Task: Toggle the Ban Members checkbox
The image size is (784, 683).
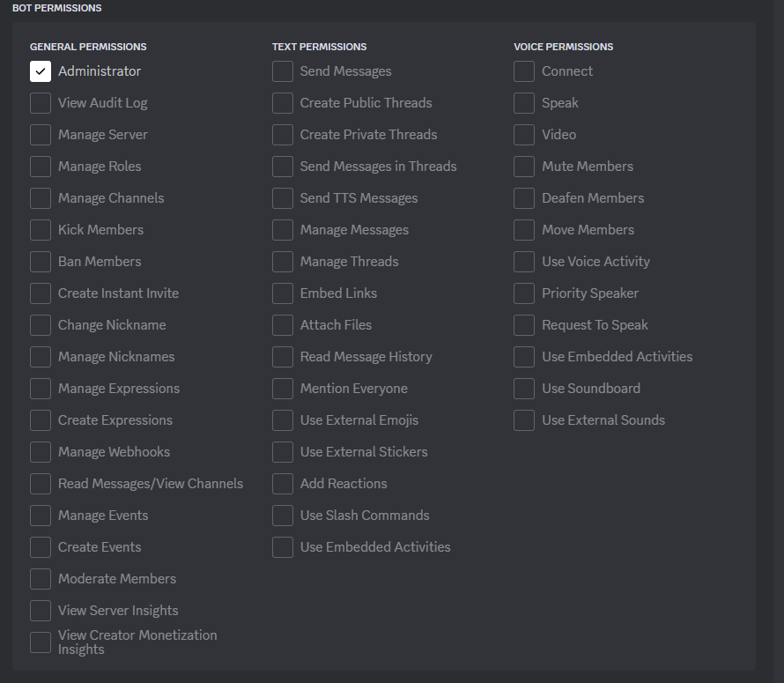Action: (41, 262)
